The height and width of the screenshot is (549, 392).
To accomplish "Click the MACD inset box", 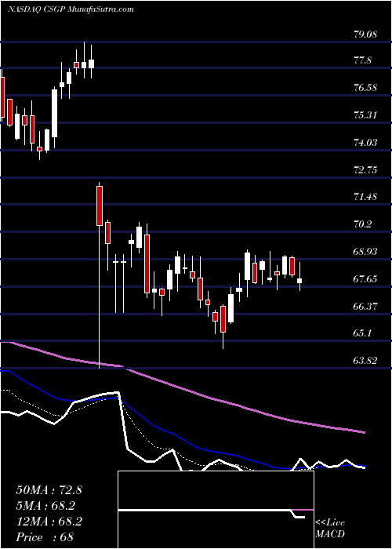I will (x=216, y=510).
